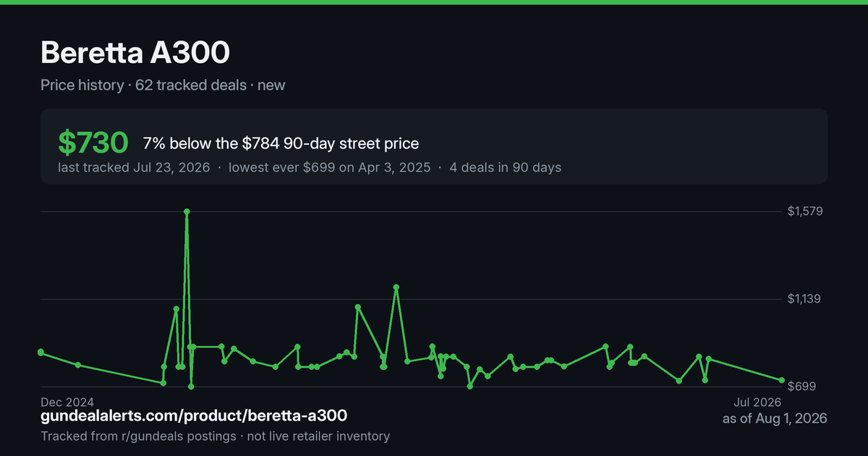Click the Beretta A300 title

[135, 53]
